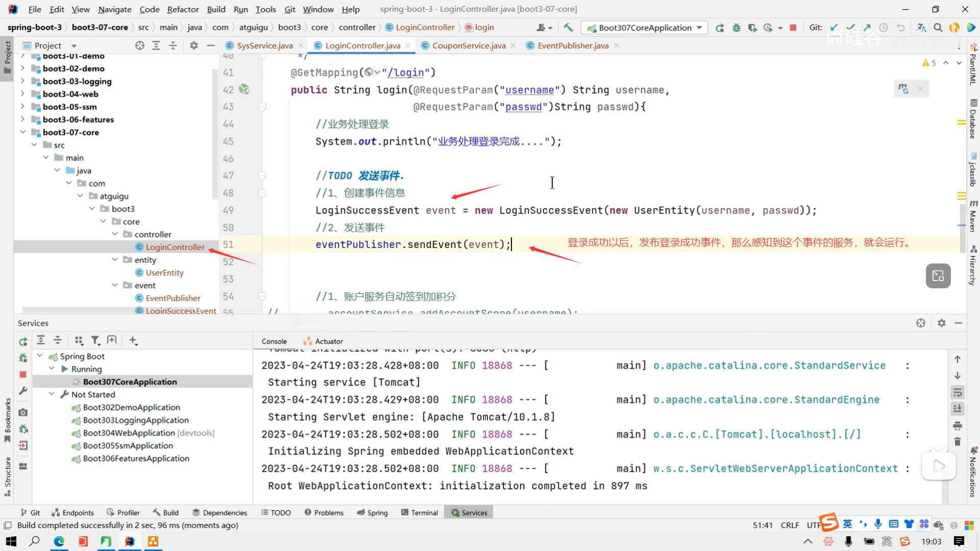Collapse the Not Started services group
The image size is (980, 551).
[x=52, y=394]
